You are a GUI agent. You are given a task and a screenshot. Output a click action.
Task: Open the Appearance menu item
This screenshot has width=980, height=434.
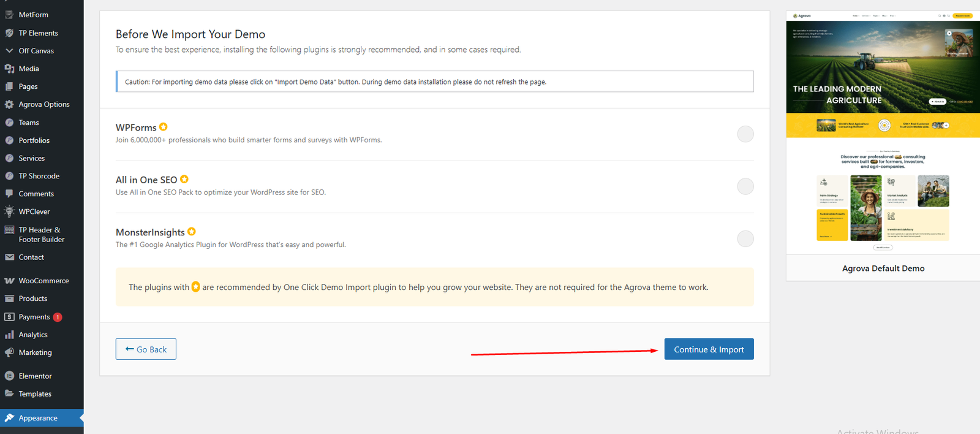click(x=38, y=418)
